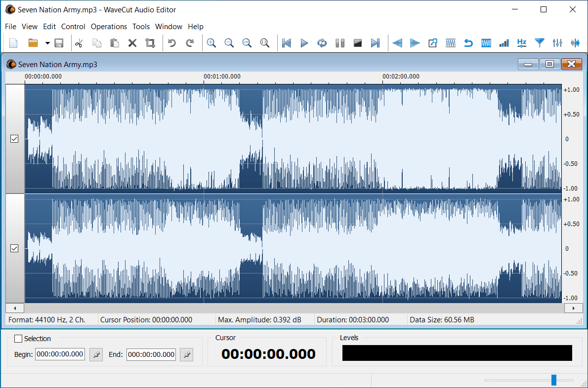Start playback with the Play button
The image size is (588, 388).
pos(304,43)
